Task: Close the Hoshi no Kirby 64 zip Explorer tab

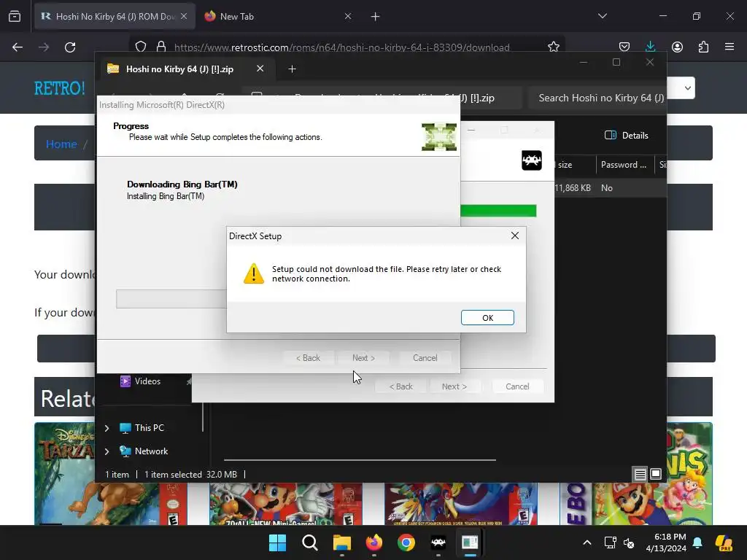Action: 260,69
